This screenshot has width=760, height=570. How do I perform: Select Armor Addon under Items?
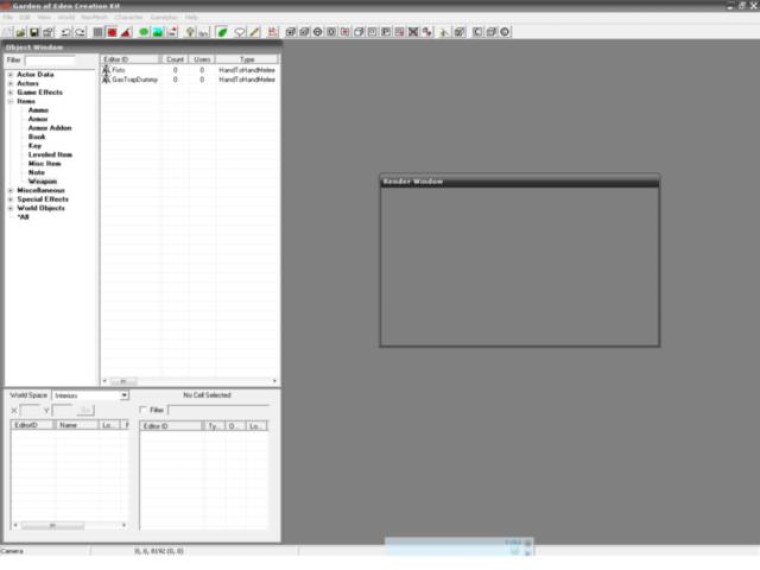point(50,128)
